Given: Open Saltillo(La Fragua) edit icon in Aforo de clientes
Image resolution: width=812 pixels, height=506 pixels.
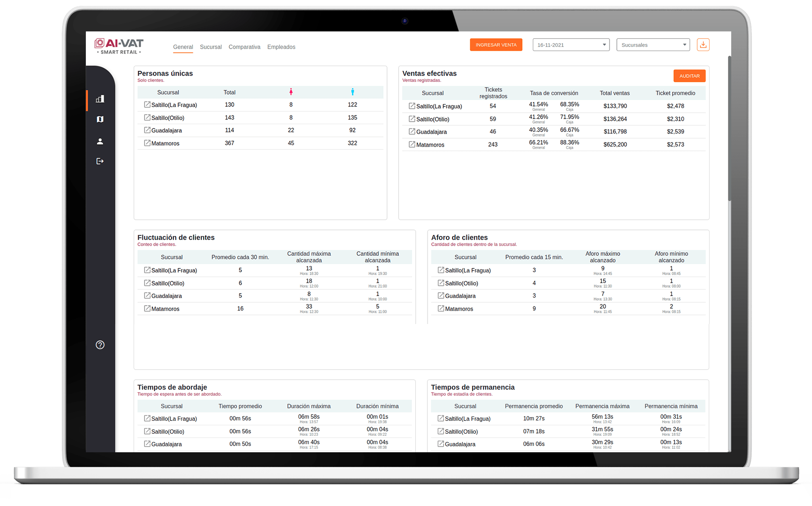Looking at the screenshot, I should tap(441, 270).
